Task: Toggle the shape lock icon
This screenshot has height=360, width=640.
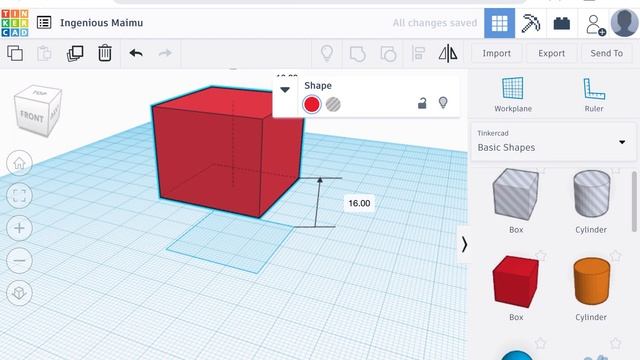Action: click(x=422, y=103)
